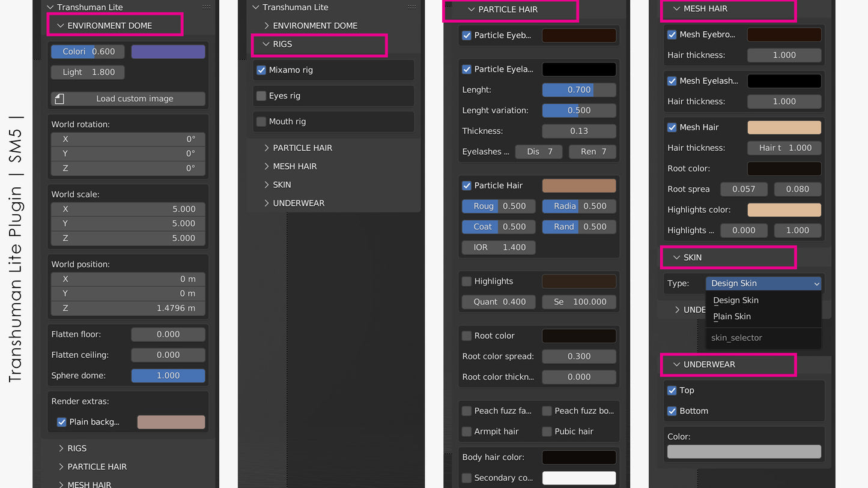868x488 pixels.
Task: Adjust the eyelash Lenght 0.700 slider
Action: pos(579,90)
